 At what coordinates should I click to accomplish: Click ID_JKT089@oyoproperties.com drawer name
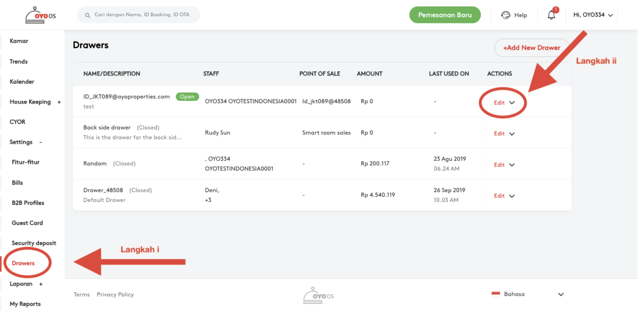126,97
